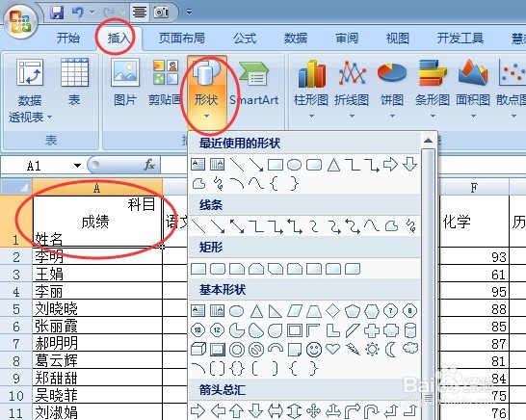Click the cell containing 葛云辉
This screenshot has width=526, height=420.
tap(97, 361)
